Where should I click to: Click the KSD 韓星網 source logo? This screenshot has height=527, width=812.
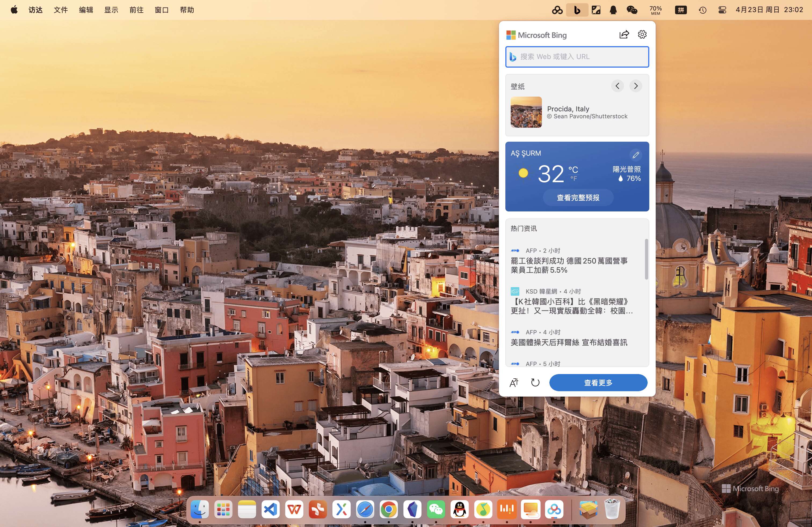515,291
